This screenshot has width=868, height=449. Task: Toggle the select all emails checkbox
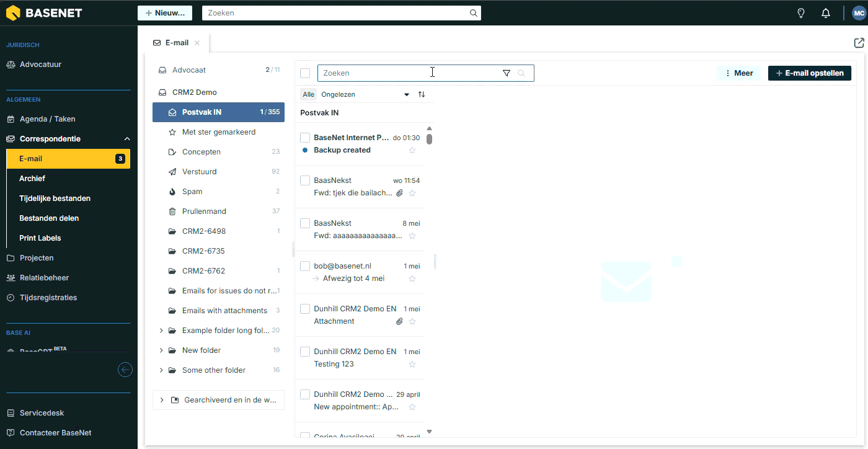coord(305,73)
